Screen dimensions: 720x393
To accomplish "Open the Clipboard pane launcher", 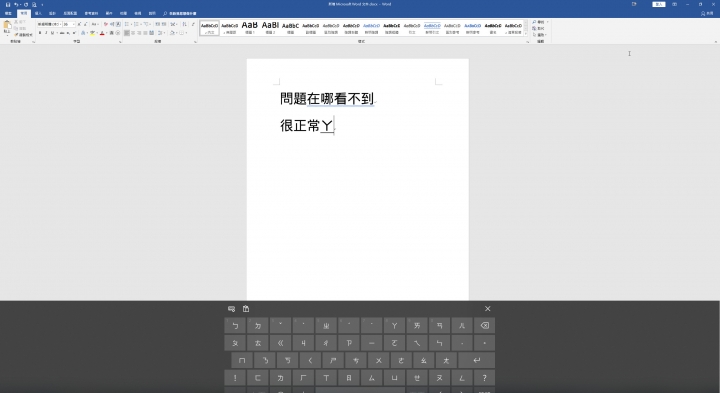I will click(34, 42).
